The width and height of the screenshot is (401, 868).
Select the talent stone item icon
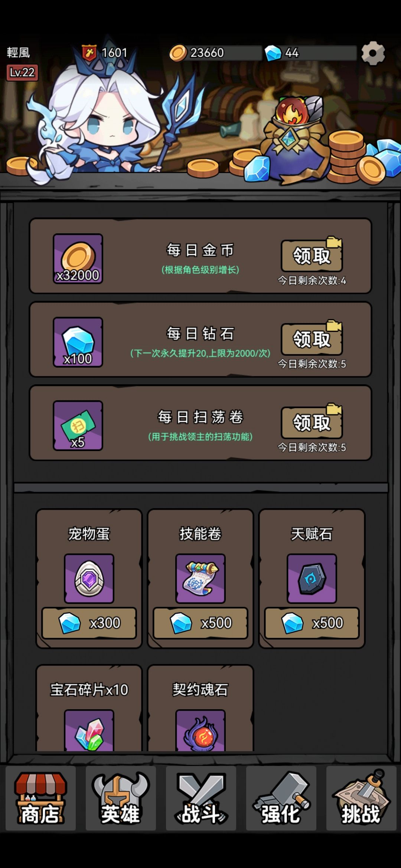click(x=312, y=578)
